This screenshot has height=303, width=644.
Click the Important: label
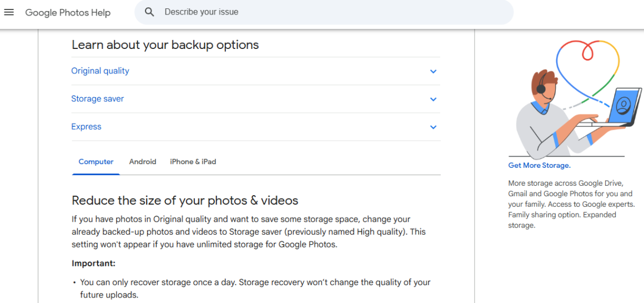coord(94,263)
